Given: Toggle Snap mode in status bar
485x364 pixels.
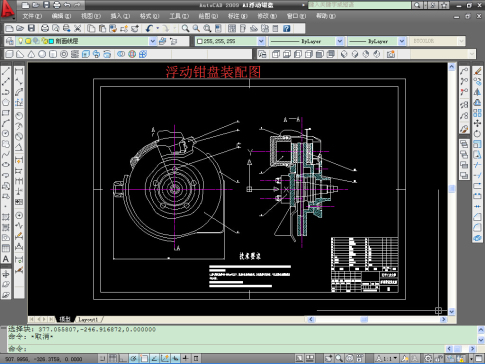Looking at the screenshot, I should 102,359.
